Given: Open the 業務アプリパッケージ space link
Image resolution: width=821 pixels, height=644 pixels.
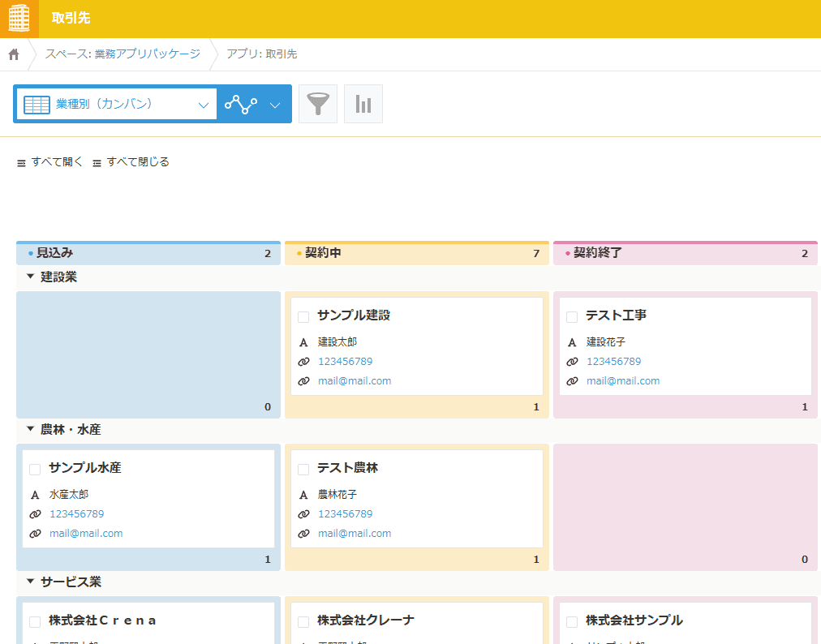Looking at the screenshot, I should point(148,54).
